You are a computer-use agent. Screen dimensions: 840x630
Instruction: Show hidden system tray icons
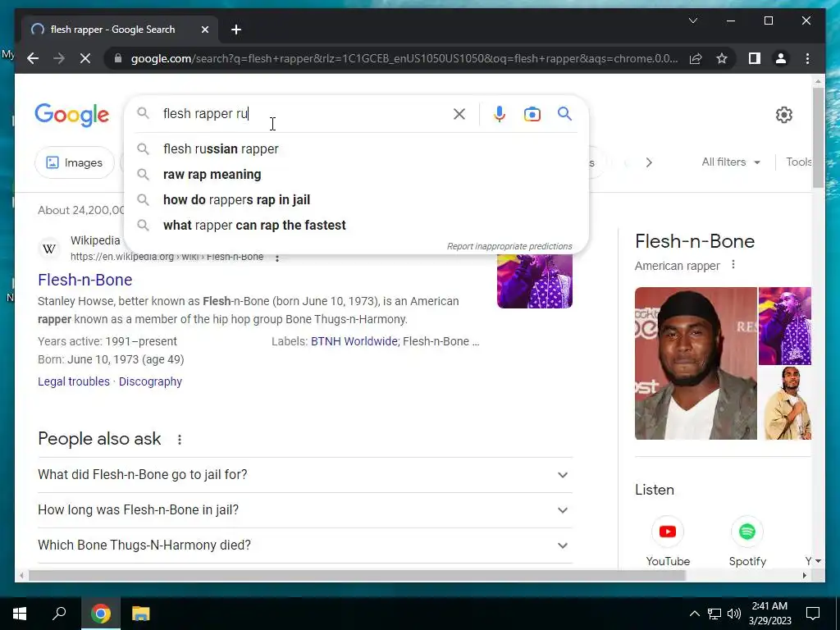(x=694, y=614)
